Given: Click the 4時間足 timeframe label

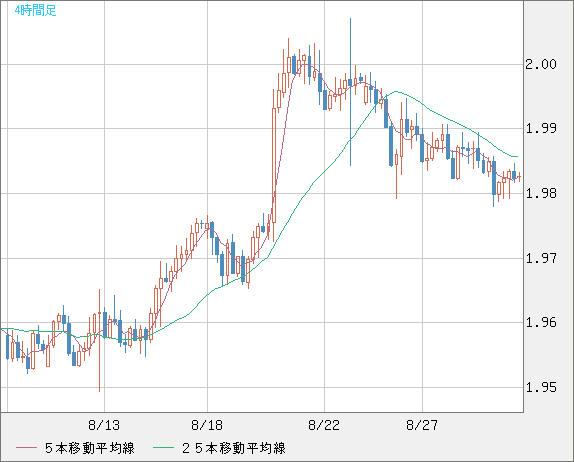Looking at the screenshot, I should click(36, 11).
